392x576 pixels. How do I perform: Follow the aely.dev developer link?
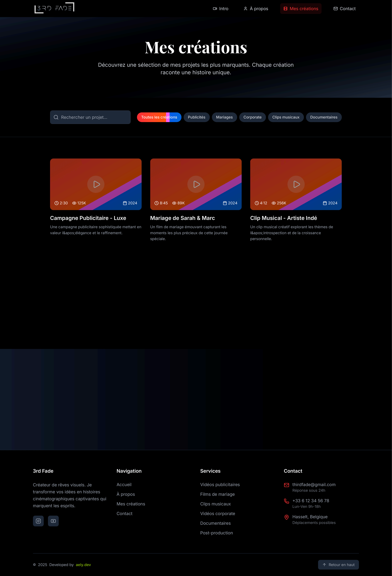(83, 565)
